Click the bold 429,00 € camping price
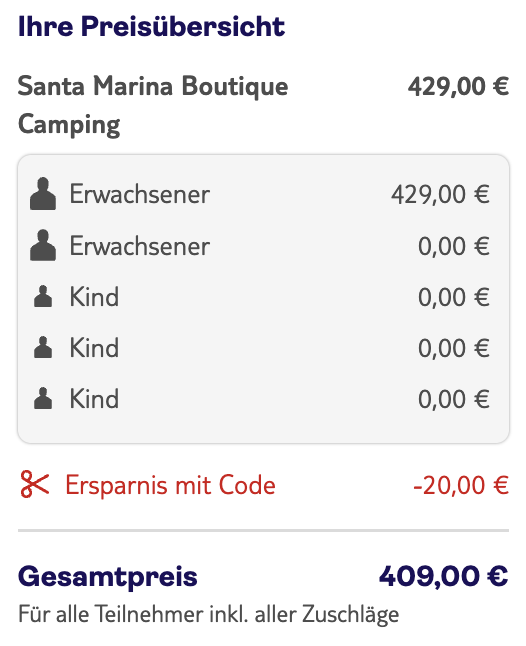Viewport: 526px width, 646px height. [x=458, y=87]
